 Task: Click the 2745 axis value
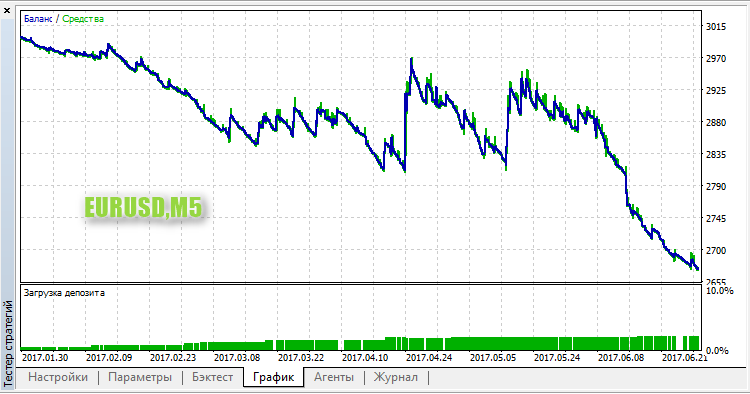point(716,219)
